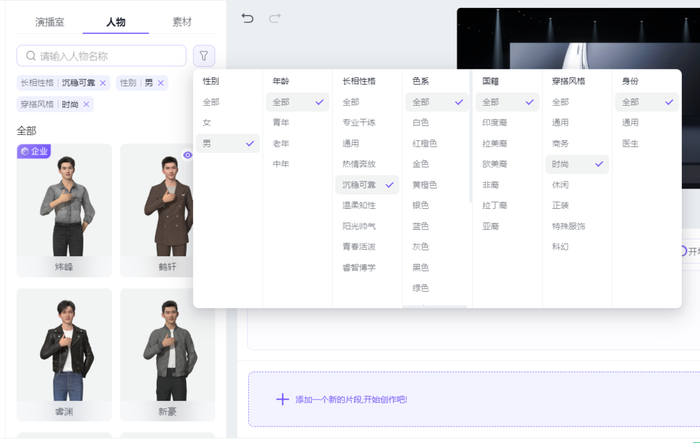
Task: Remove the 性别 男 filter tag
Action: (161, 83)
